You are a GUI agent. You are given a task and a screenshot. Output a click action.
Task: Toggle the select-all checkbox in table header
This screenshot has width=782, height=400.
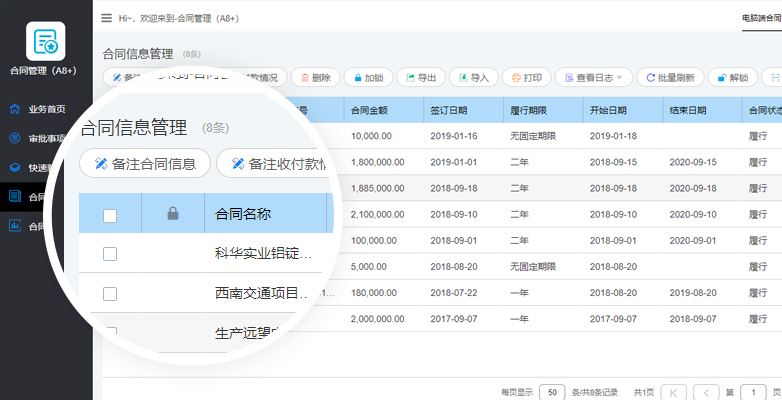coord(110,214)
